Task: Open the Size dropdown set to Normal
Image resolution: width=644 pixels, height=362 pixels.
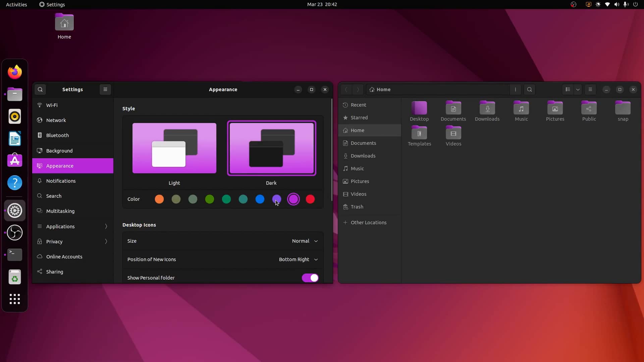Action: point(304,241)
